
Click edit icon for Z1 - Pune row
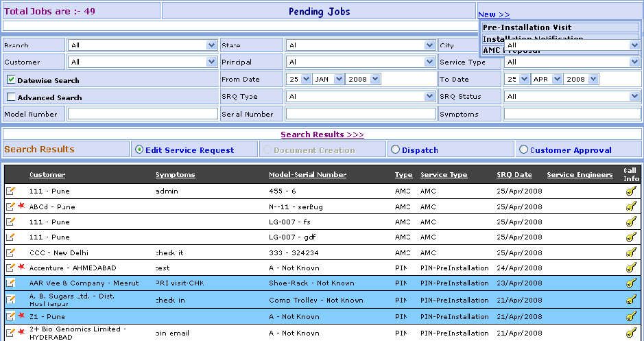point(10,316)
